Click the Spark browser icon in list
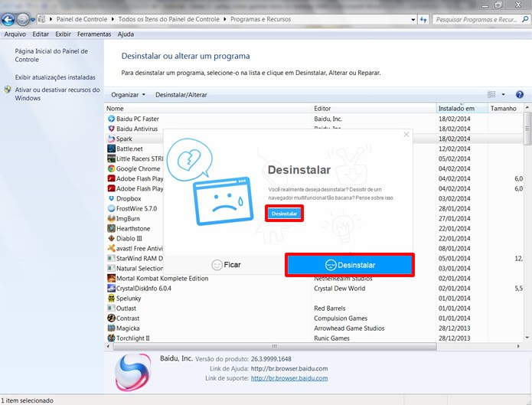Screen dimensions: 532x405 [x=111, y=139]
